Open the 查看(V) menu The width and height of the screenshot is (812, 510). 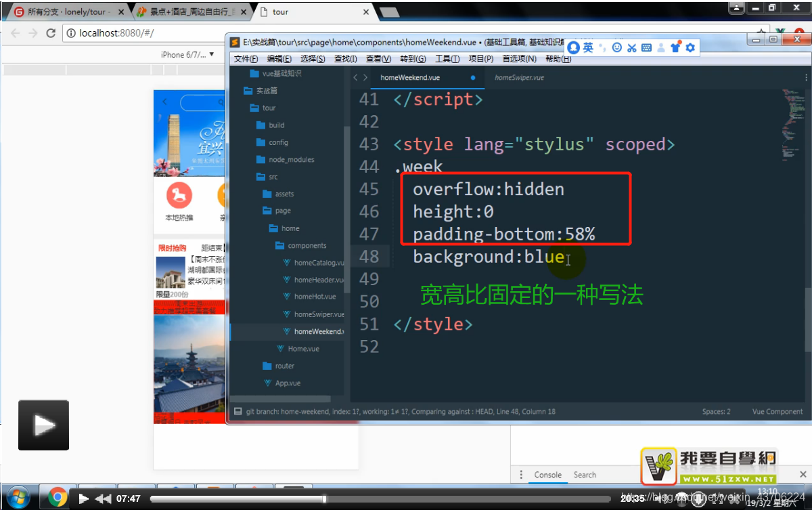coord(378,59)
